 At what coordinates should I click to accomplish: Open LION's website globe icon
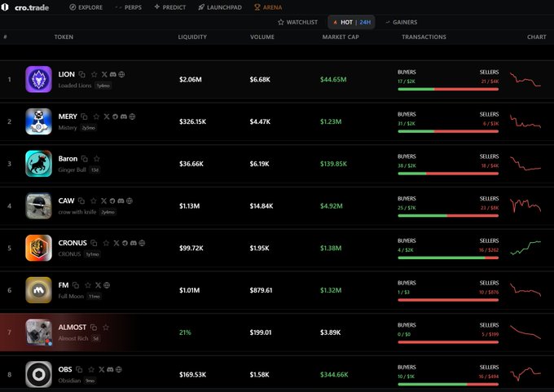pos(121,74)
